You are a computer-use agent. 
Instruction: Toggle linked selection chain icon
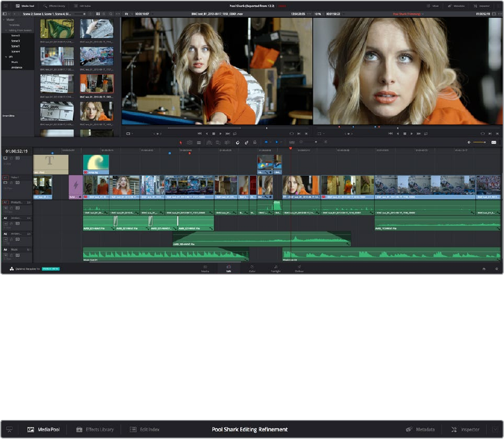pos(246,142)
